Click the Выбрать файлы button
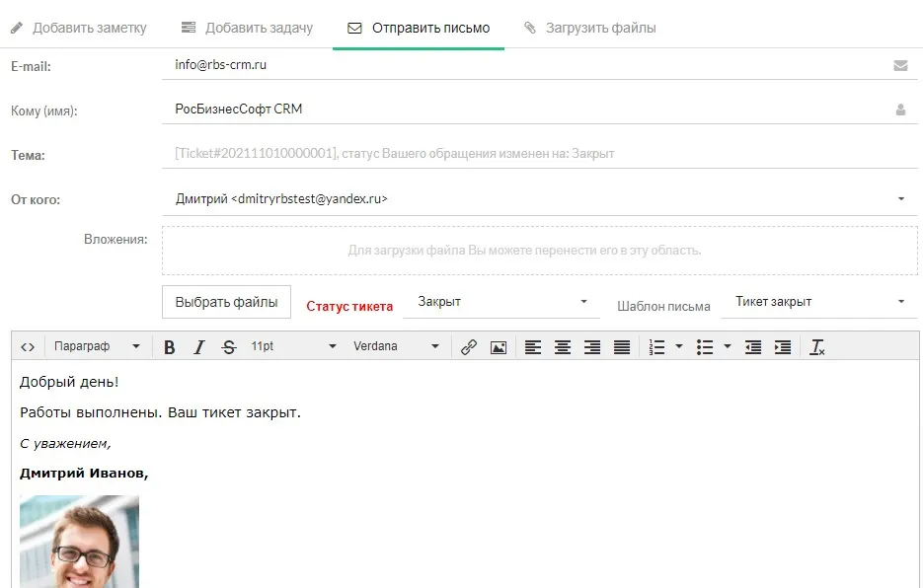 tap(226, 302)
